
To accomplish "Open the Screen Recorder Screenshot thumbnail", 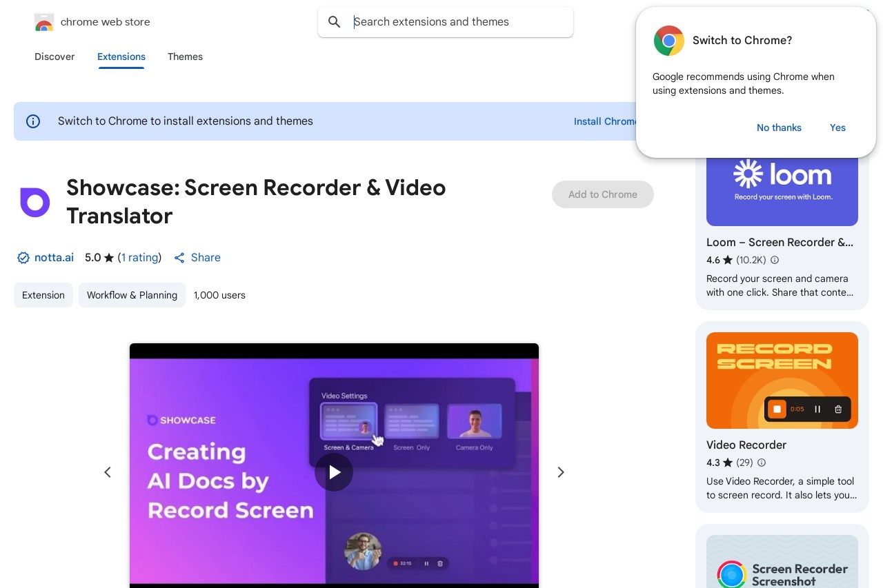I will [x=782, y=562].
